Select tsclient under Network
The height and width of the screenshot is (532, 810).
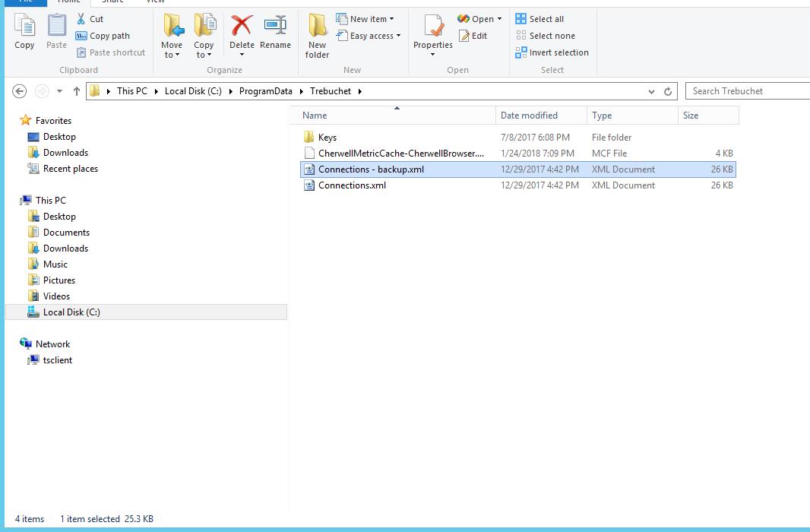pos(57,360)
